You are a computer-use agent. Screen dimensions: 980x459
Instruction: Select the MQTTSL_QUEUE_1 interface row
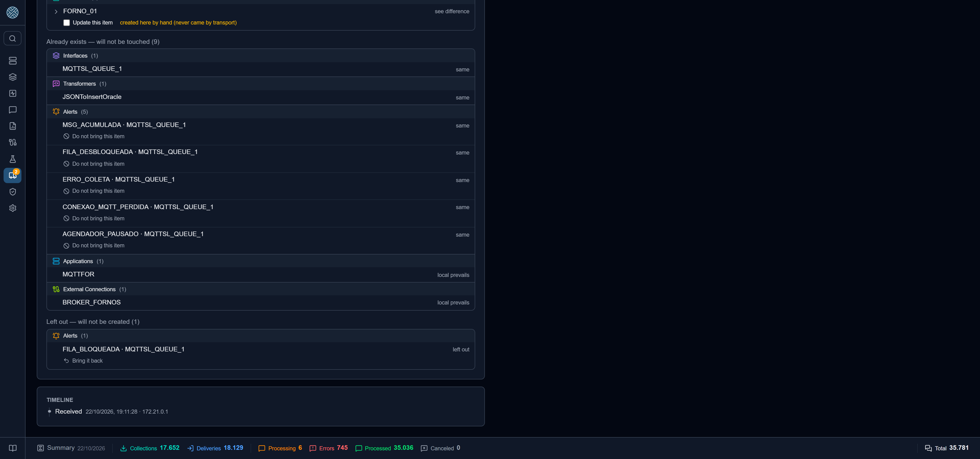(261, 69)
